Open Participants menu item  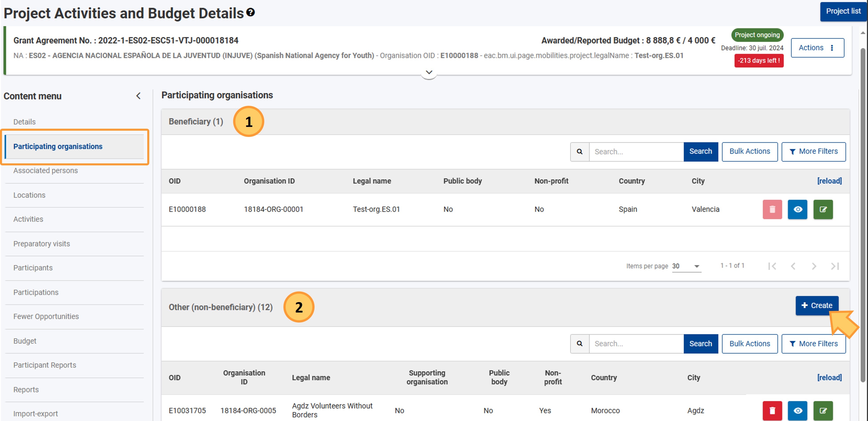click(x=33, y=268)
